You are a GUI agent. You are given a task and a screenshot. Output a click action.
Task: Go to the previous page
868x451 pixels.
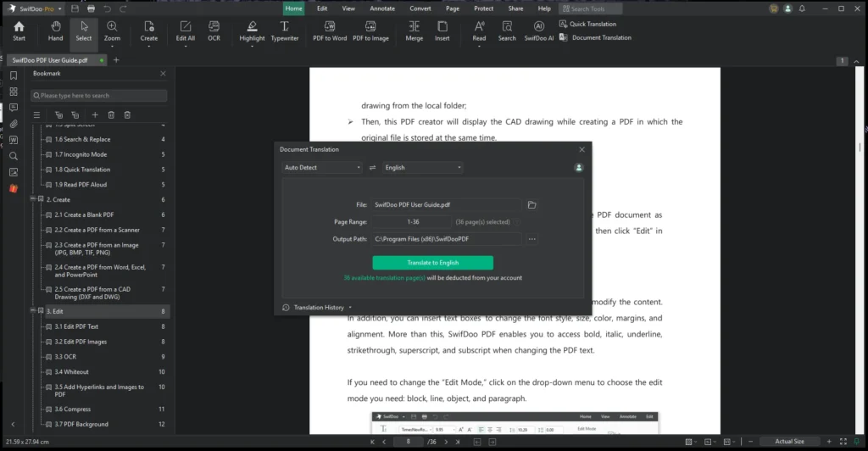pyautogui.click(x=384, y=442)
